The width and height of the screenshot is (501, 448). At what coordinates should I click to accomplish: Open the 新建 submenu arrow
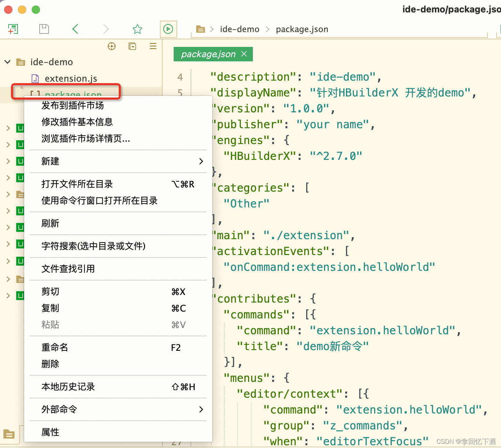point(201,161)
